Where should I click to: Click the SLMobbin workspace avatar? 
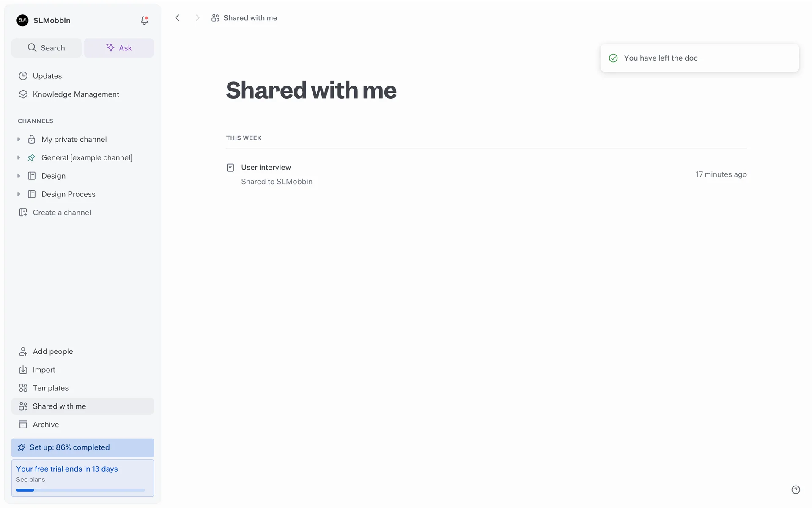pyautogui.click(x=22, y=20)
